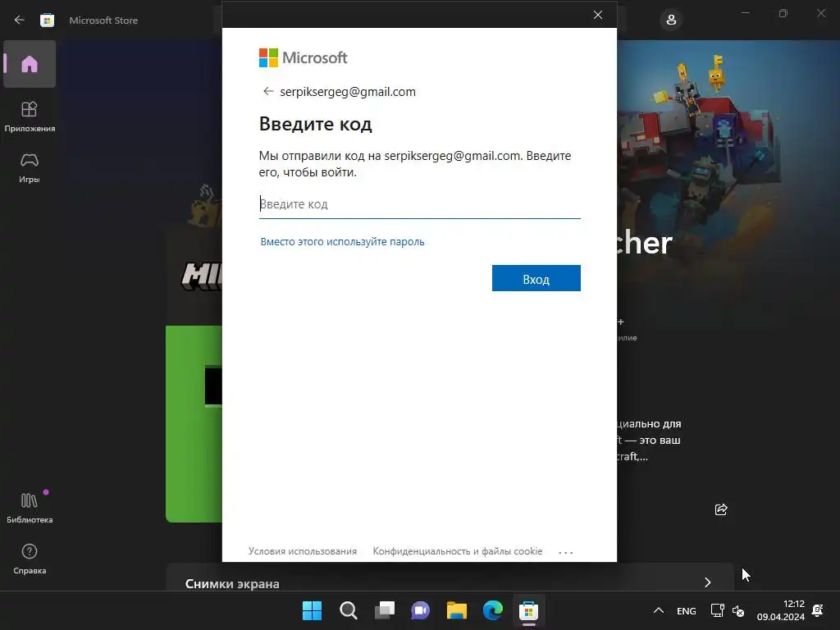Screen dimensions: 840x630
Task: Open Справка help in the sidebar
Action: [30, 559]
